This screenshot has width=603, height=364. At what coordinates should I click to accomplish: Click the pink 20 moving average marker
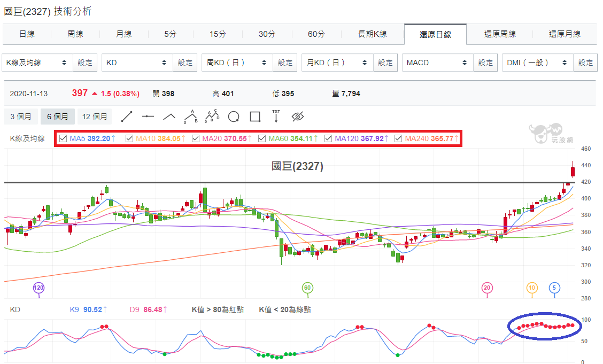coord(487,288)
